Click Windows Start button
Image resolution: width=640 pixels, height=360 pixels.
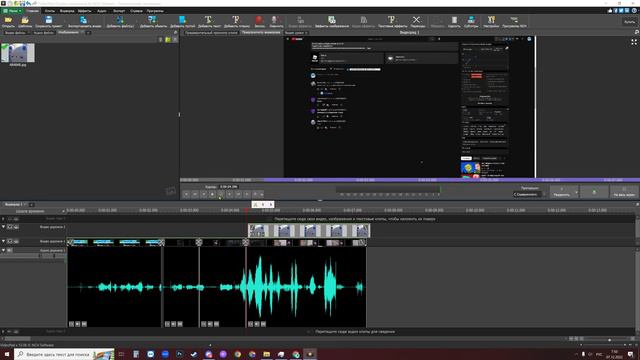pyautogui.click(x=7, y=354)
